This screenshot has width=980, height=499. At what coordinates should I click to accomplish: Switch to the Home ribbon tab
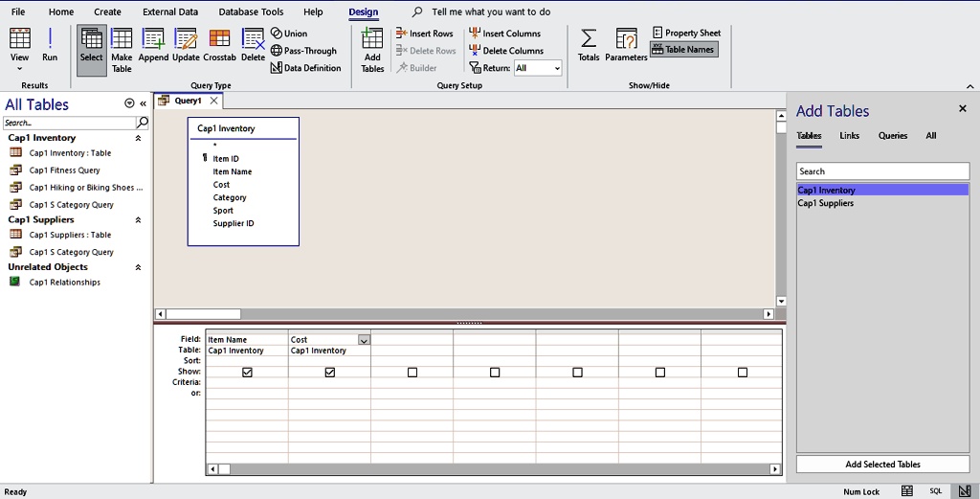click(x=60, y=11)
